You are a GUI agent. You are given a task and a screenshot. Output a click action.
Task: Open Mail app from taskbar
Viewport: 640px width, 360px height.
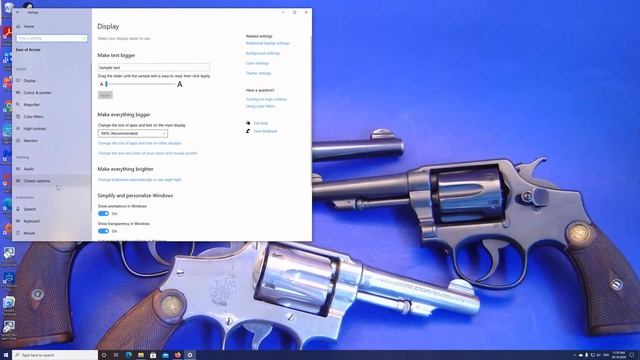click(165, 355)
